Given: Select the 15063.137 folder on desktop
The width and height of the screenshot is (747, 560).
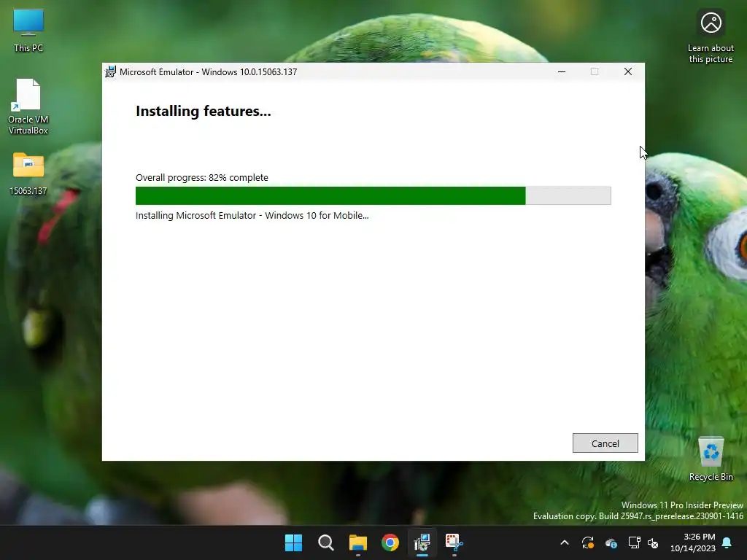Looking at the screenshot, I should point(28,174).
